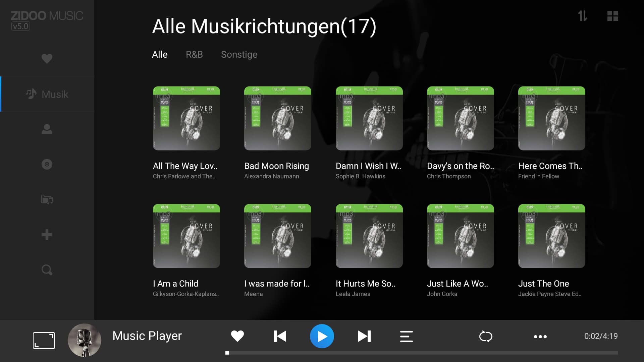Open the Albums disc icon in the sidebar
This screenshot has height=362, width=644.
(x=47, y=164)
